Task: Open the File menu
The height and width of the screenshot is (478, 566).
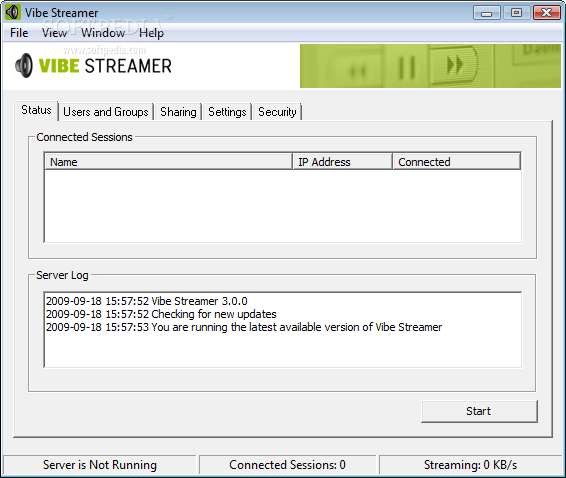Action: click(x=19, y=33)
